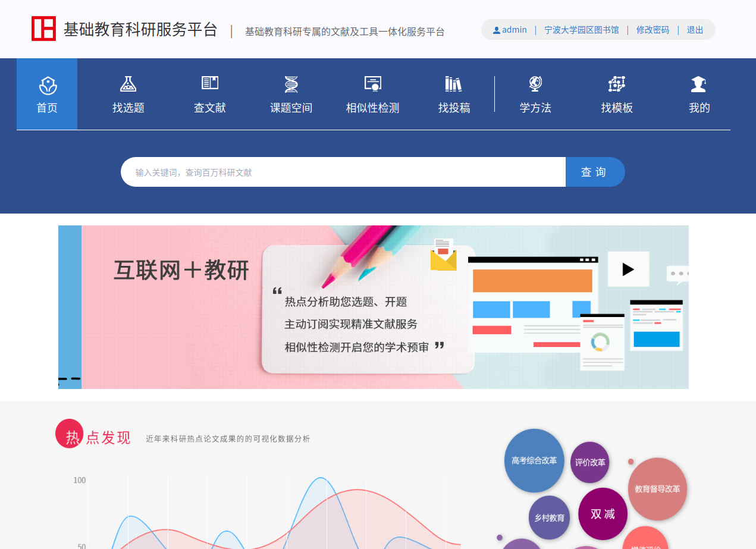Click the 双减 topic bubble

(603, 514)
